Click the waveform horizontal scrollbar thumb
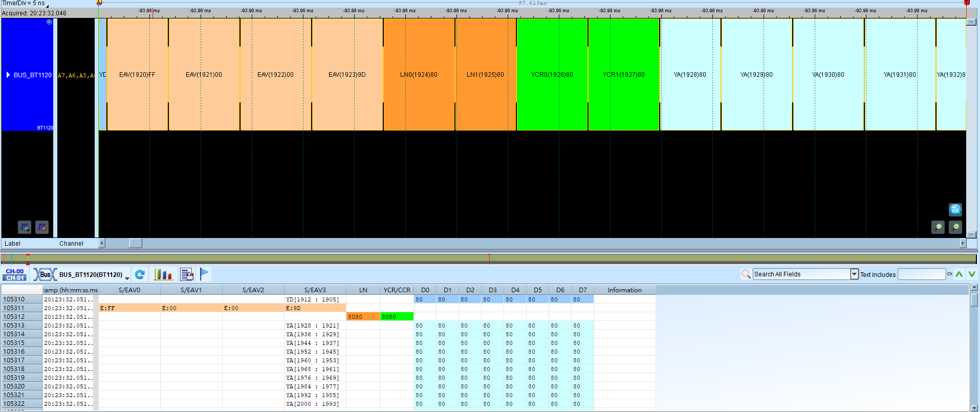This screenshot has width=980, height=412. [x=136, y=243]
